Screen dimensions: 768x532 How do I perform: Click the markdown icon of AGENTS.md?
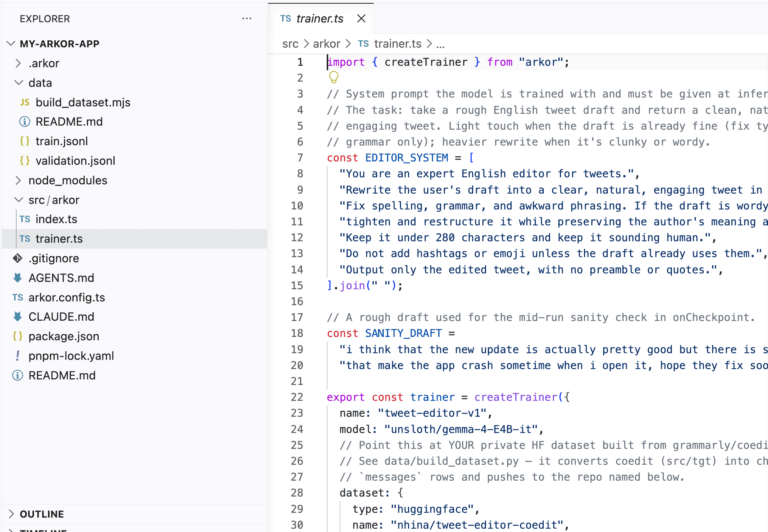(x=17, y=278)
